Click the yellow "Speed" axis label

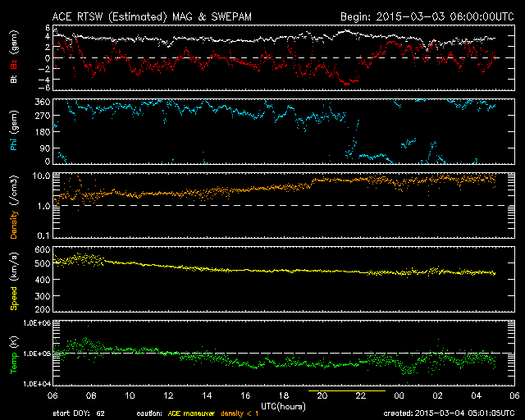14,299
